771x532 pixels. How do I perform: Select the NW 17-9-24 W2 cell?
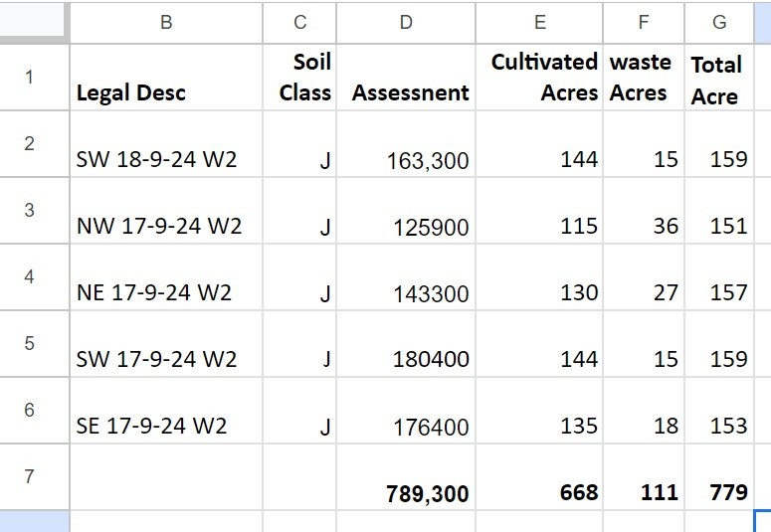(166, 211)
